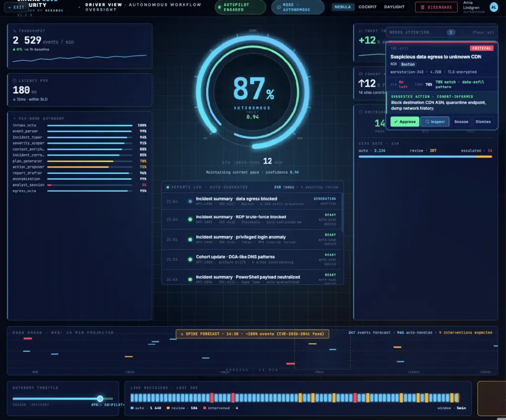Click the Cohort panel icon
The image size is (506, 420).
click(360, 74)
